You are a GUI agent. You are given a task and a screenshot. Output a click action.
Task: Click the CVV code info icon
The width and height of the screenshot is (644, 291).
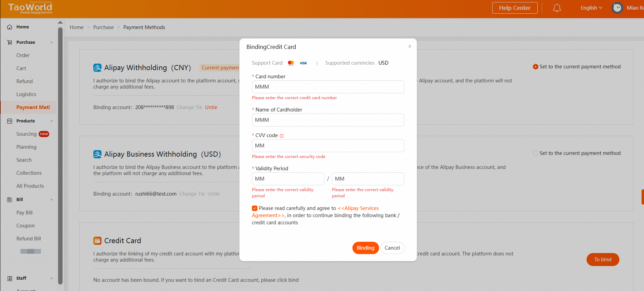point(282,136)
